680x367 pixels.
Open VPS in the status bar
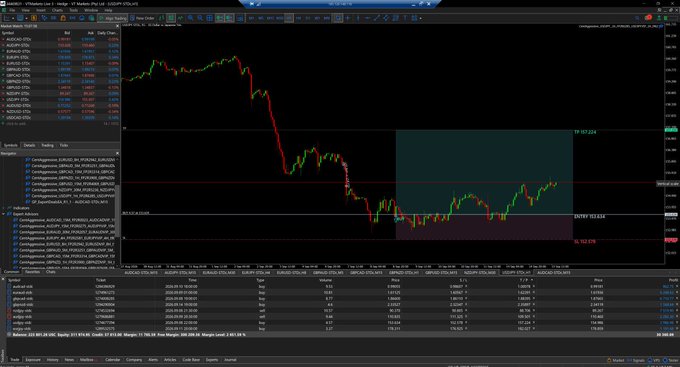[654, 360]
